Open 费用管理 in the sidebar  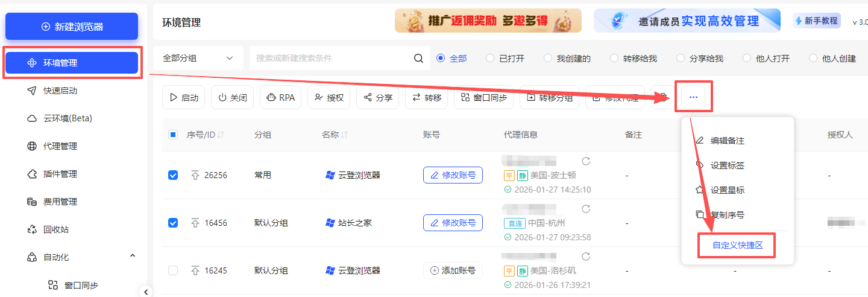tap(60, 202)
